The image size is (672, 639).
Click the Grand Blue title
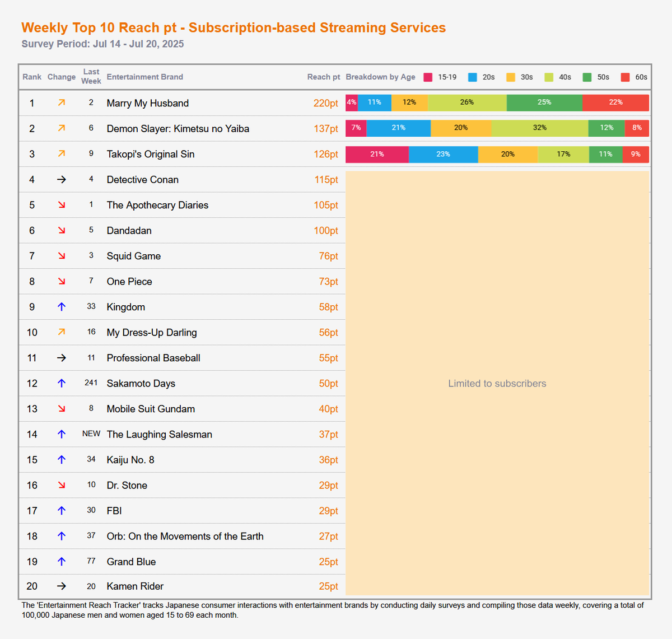click(x=132, y=562)
